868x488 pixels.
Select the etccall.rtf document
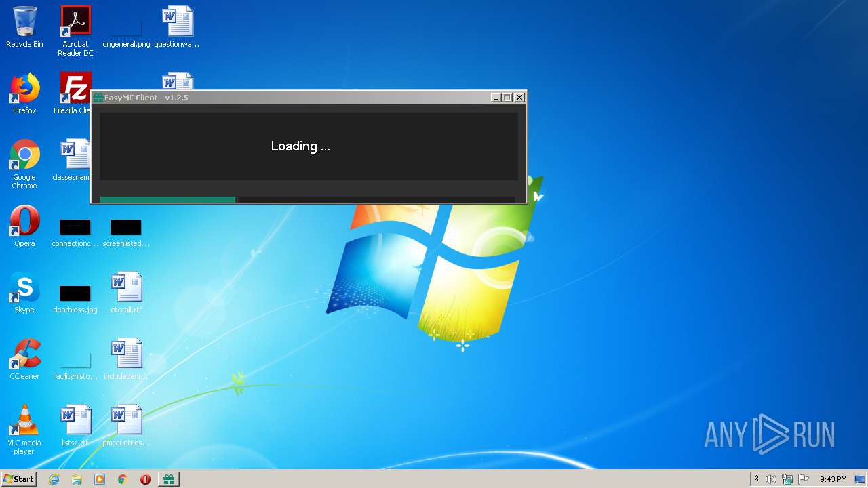click(126, 293)
